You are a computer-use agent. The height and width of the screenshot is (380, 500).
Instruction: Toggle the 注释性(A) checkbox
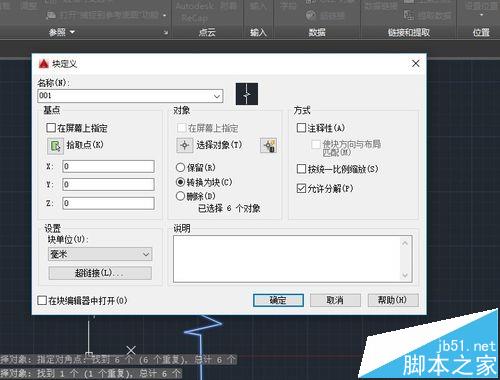[301, 128]
